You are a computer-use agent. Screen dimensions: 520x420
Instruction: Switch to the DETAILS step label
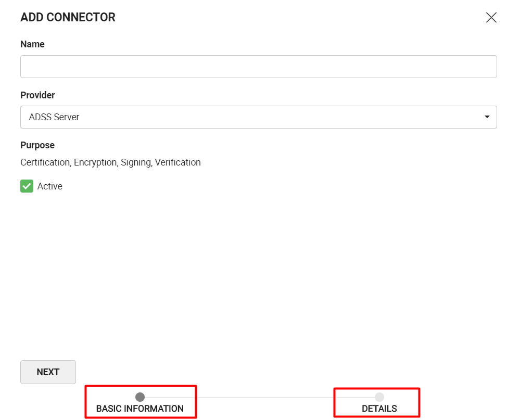pos(379,409)
